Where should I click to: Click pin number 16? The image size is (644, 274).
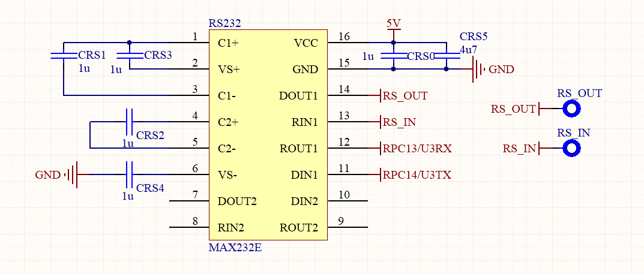point(344,37)
